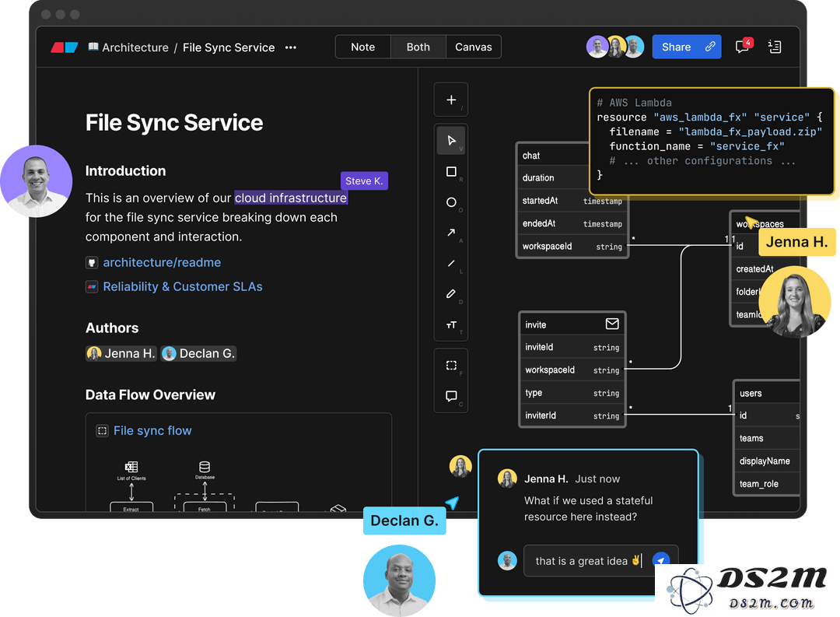Viewport: 840px width, 617px height.
Task: Send the comment reply
Action: pyautogui.click(x=662, y=561)
